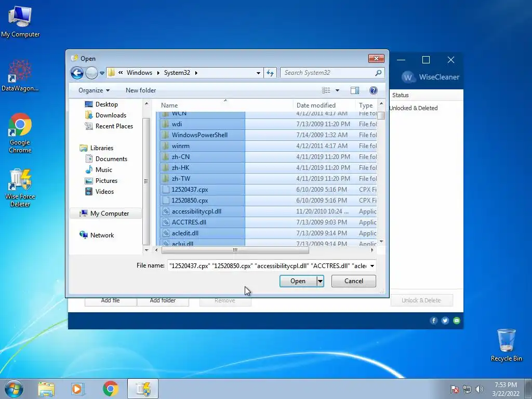
Task: Click the folder icon in the address bar
Action: 111,73
